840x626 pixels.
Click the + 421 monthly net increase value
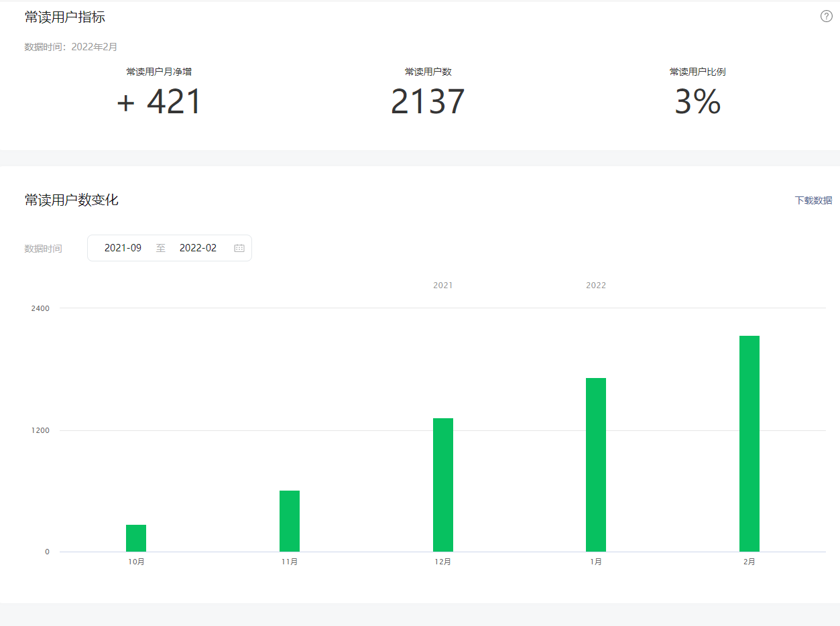coord(159,103)
